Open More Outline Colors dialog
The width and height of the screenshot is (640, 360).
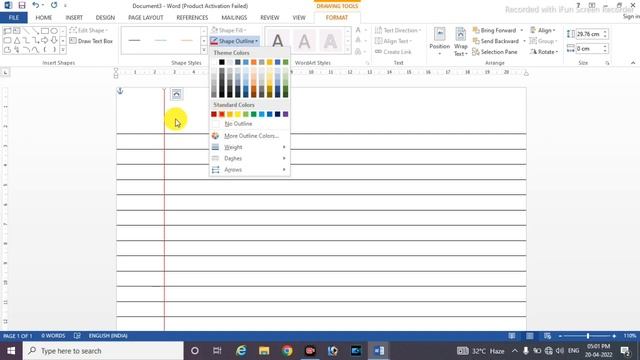click(x=249, y=136)
